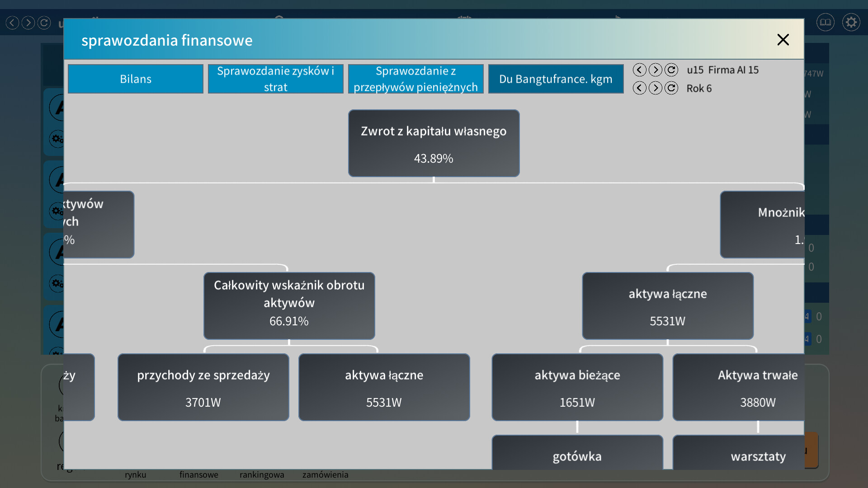
Task: Select Zwrot z kapitału własnego node
Action: click(434, 143)
